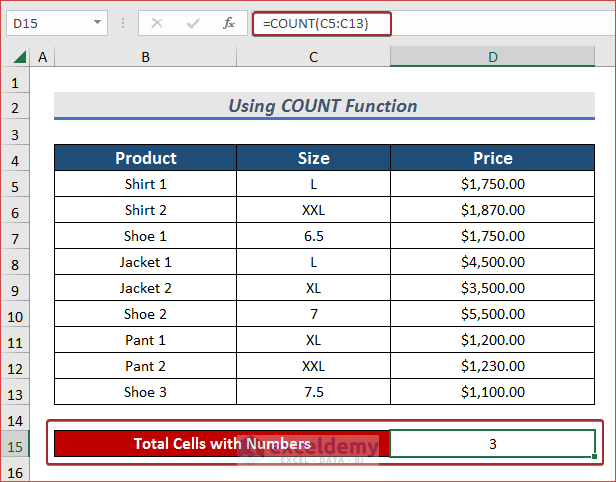Select the $5,500.00 price cell
The width and height of the screenshot is (616, 482).
tap(492, 314)
